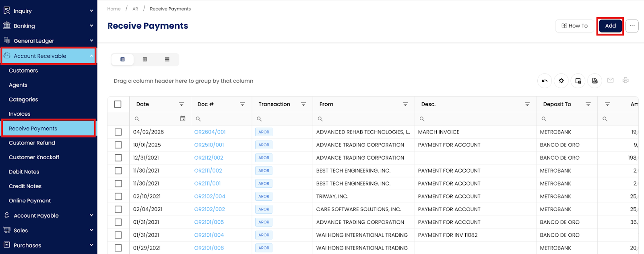The image size is (644, 254).
Task: Open the Customer Knockoff menu item
Action: [x=34, y=157]
